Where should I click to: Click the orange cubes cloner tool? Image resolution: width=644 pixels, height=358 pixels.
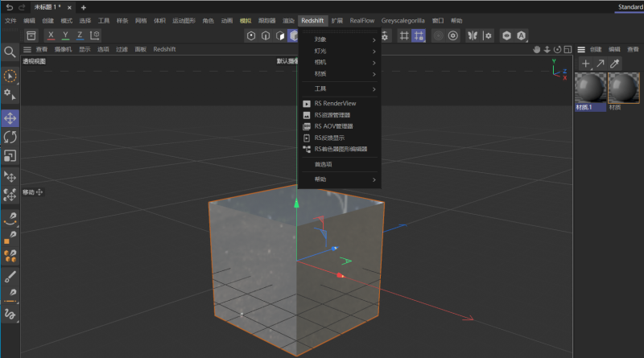(x=10, y=256)
